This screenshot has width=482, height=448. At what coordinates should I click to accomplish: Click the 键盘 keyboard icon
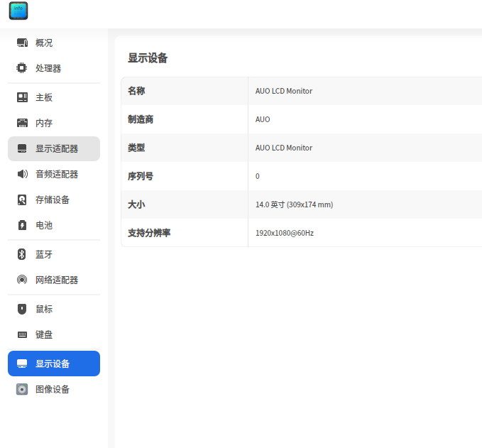(22, 334)
